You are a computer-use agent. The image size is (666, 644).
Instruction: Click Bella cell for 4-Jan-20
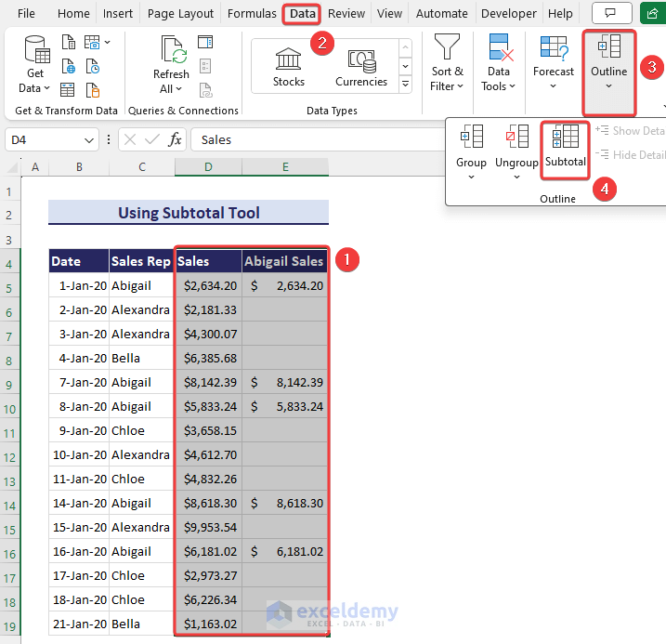click(x=141, y=358)
